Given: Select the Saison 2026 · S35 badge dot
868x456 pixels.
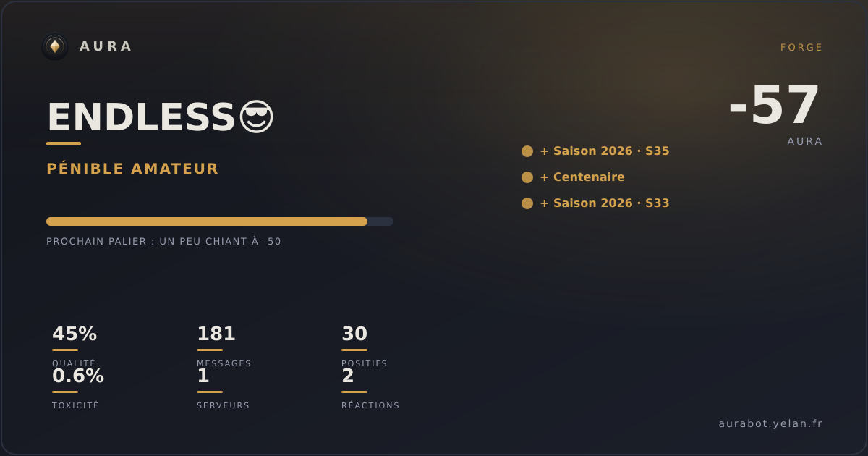Looking at the screenshot, I should point(527,151).
